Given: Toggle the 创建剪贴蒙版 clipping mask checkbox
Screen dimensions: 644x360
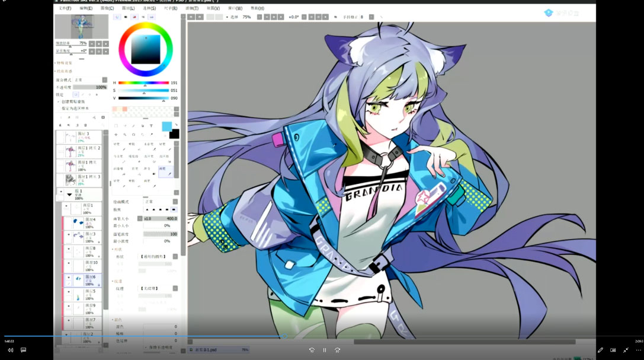Looking at the screenshot, I should tap(59, 101).
